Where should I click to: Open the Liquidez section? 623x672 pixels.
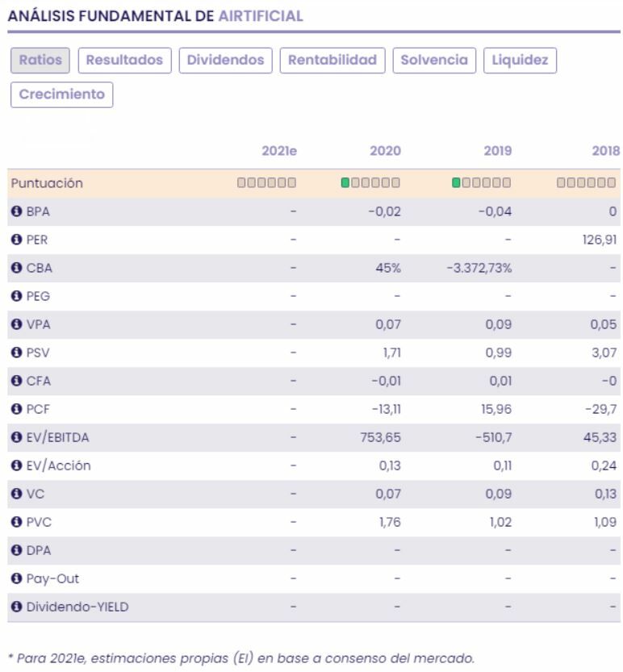520,61
